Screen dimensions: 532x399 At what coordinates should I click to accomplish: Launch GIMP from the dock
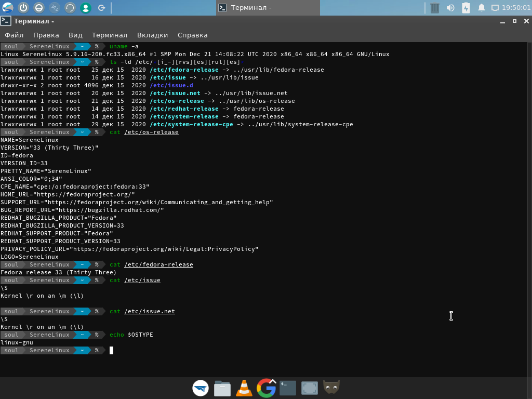pos(331,388)
